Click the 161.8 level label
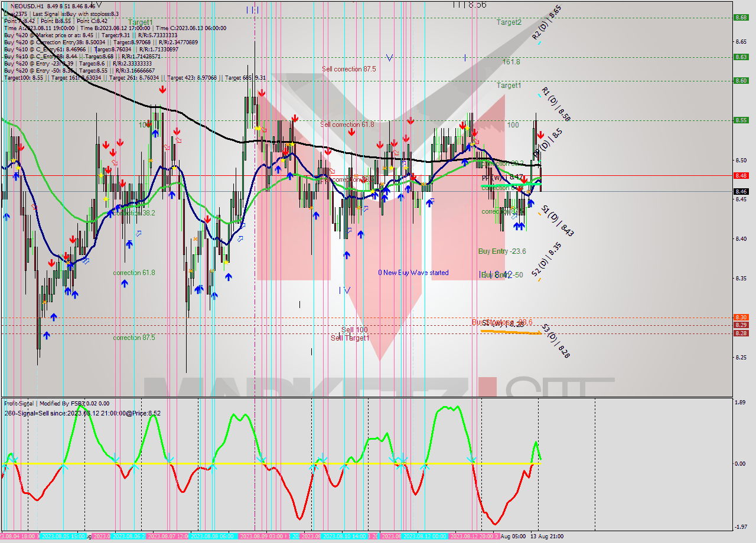This screenshot has width=756, height=543. 511,62
